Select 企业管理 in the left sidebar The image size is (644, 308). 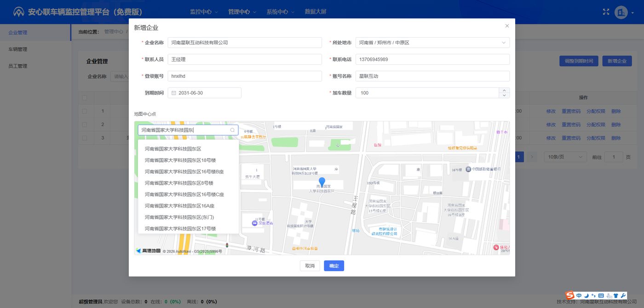point(35,33)
